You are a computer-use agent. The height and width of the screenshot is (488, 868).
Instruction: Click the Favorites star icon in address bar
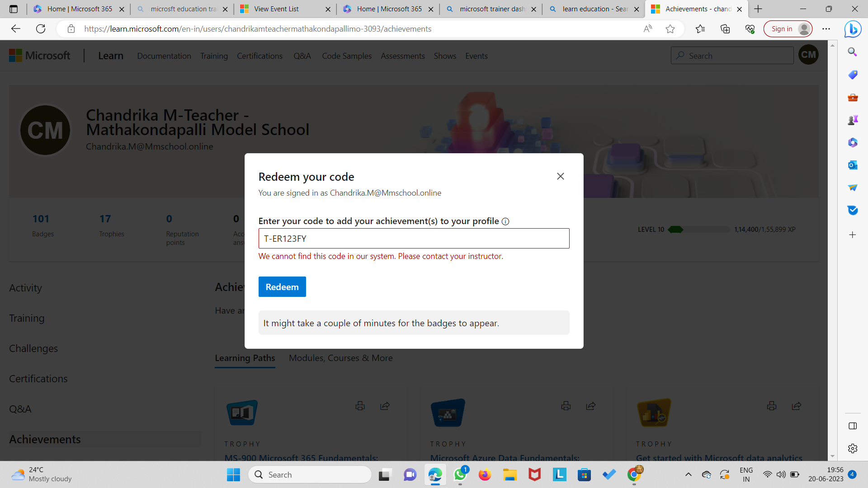670,28
